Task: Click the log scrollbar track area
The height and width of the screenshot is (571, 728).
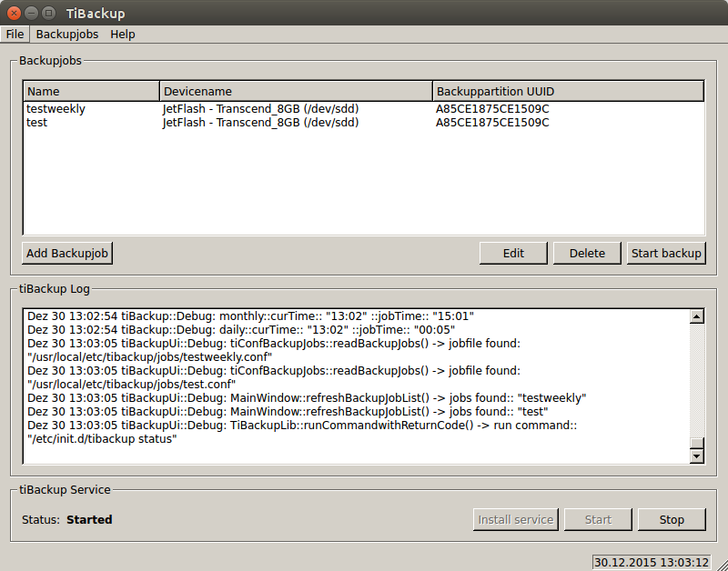Action: [x=697, y=380]
